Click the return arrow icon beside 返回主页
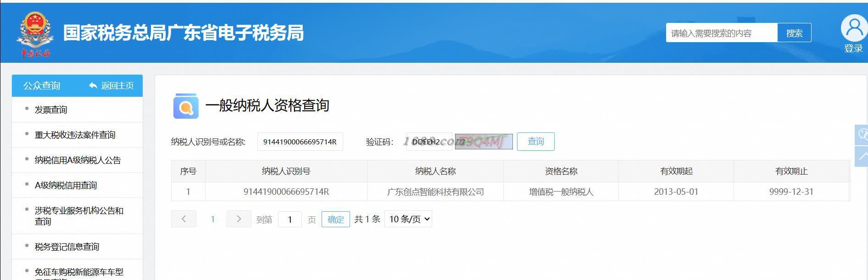Image resolution: width=868 pixels, height=280 pixels. [93, 86]
